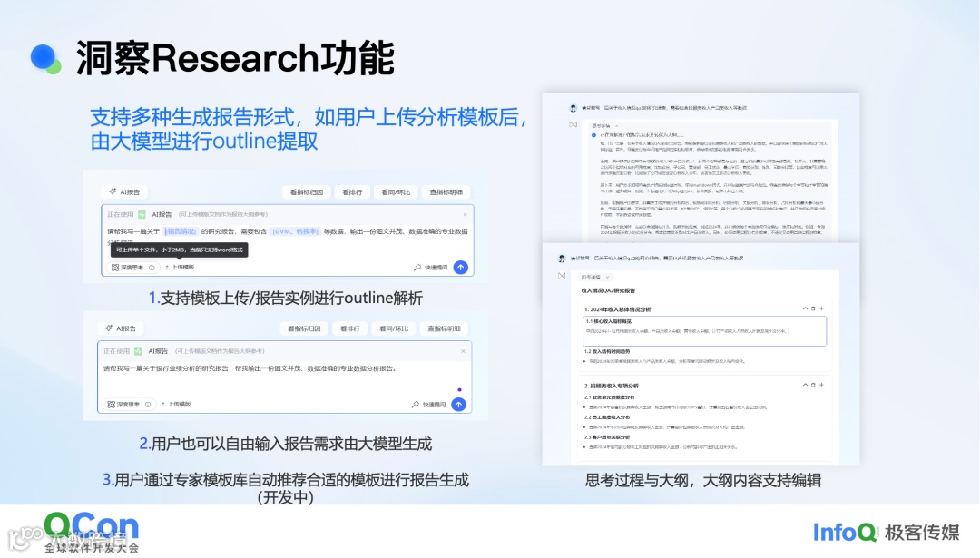Collapse section 1. 2024年收入总体情况分析
Viewport: 980px width, 558px height.
pos(805,308)
